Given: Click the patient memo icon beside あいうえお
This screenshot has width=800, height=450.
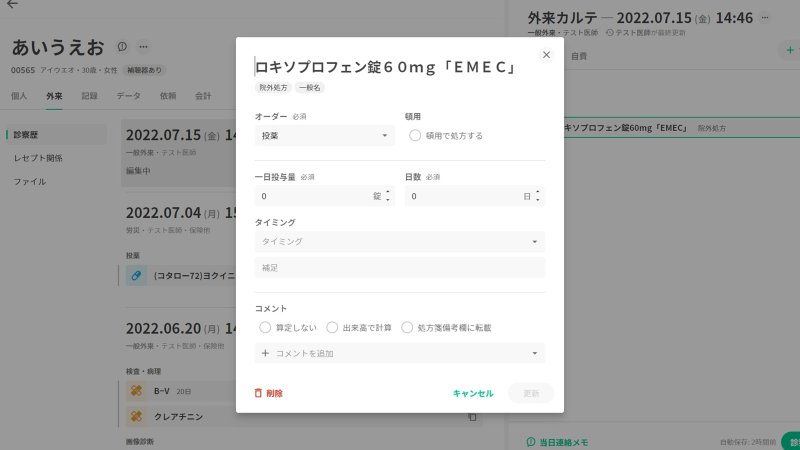Looking at the screenshot, I should 122,47.
